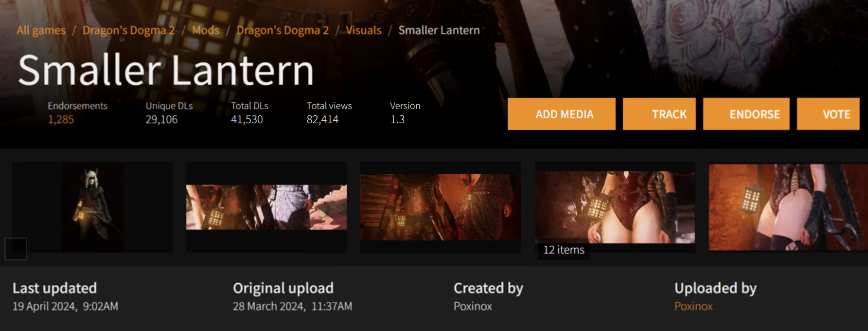The image size is (868, 331).
Task: Open the Dragon's Dogma 2 breadcrumb after Mods
Action: [x=283, y=30]
